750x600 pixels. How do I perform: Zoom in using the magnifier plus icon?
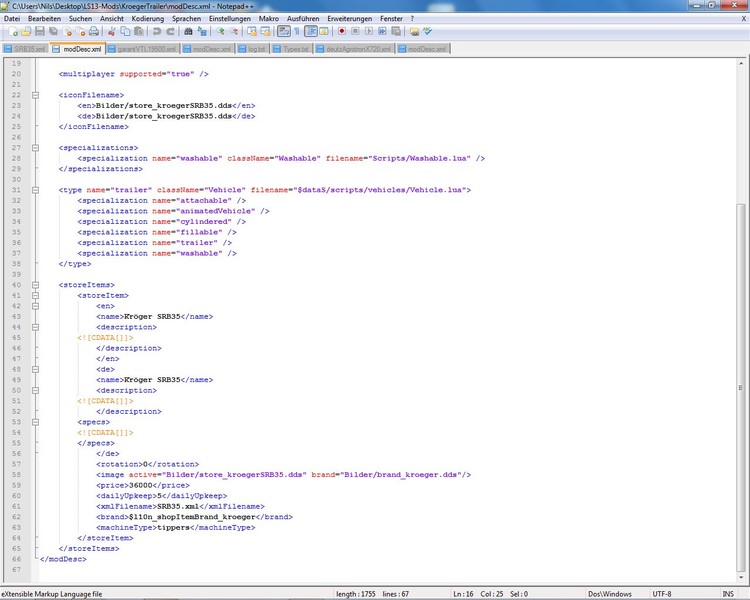coord(220,32)
